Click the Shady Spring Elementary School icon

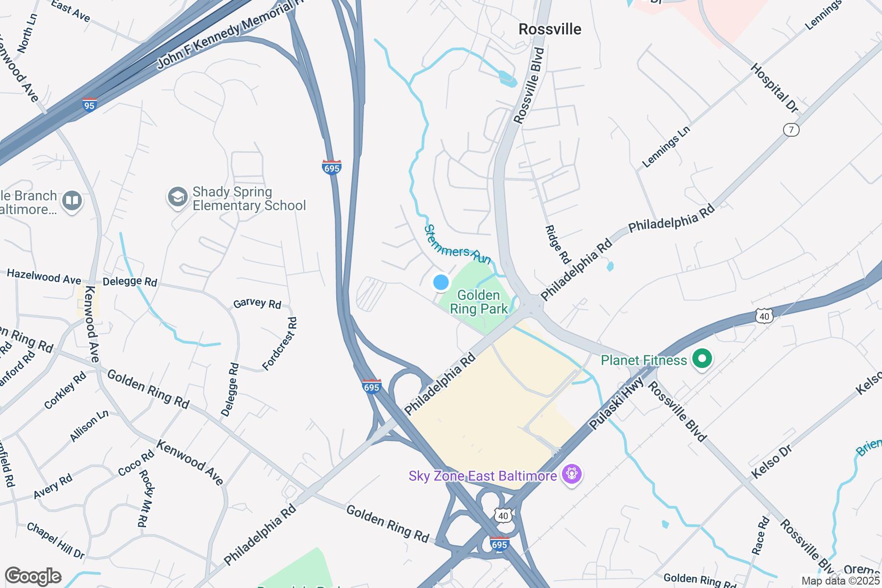[177, 197]
